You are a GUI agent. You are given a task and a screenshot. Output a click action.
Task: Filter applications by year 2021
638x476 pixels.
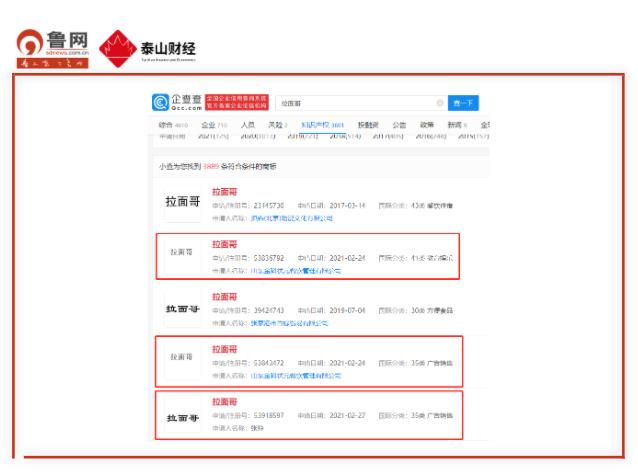click(213, 136)
